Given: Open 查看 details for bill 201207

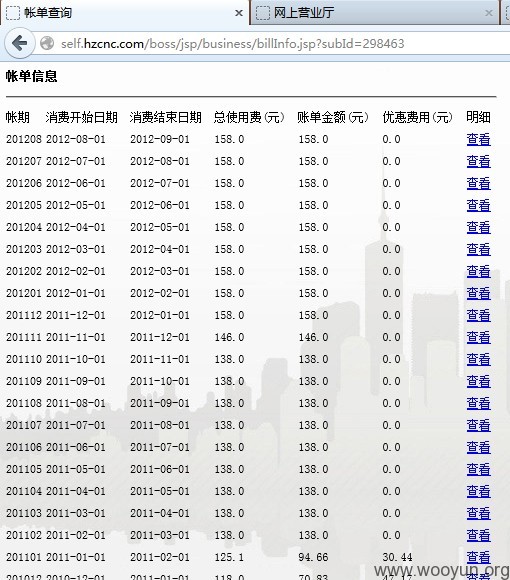Looking at the screenshot, I should [478, 161].
